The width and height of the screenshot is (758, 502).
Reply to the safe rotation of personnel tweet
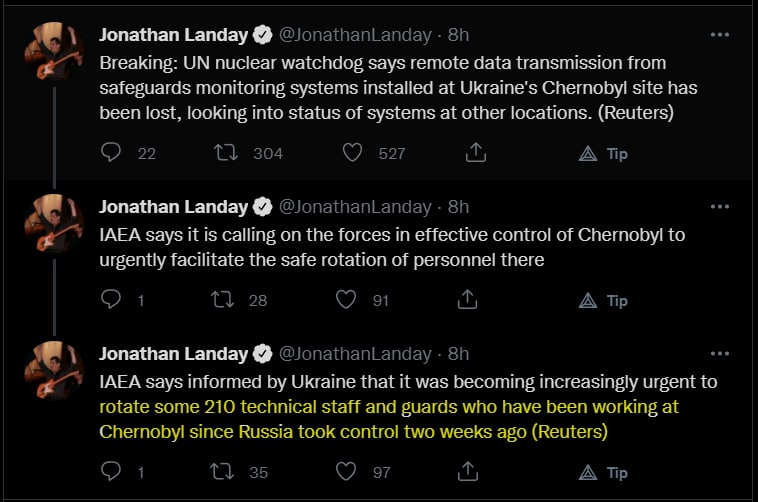[x=112, y=299]
